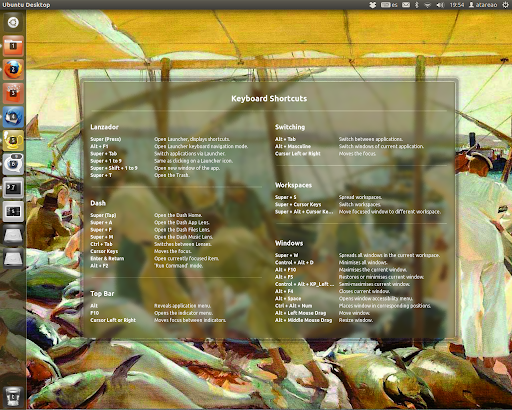Click the 'Super + A' shortcut entry

101,222
